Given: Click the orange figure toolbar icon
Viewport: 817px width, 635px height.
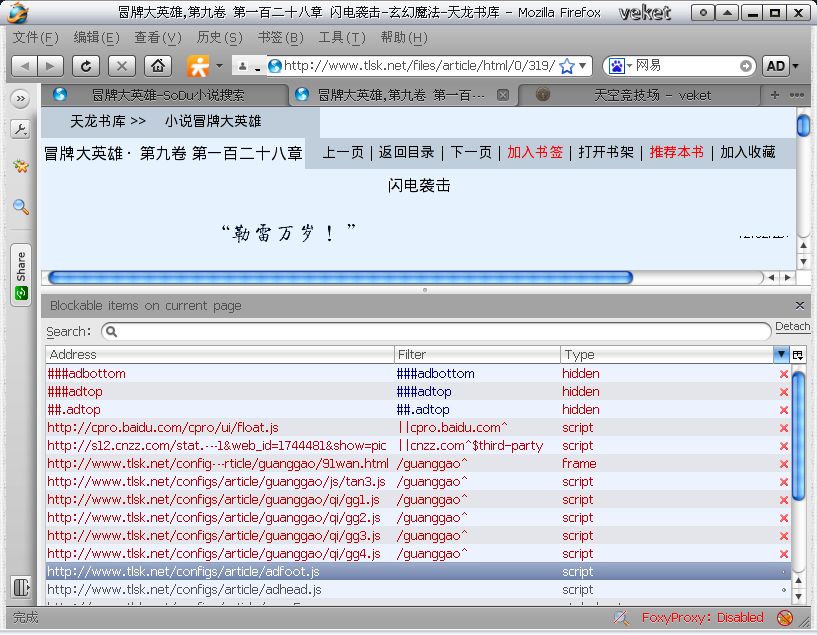Looking at the screenshot, I should (198, 66).
